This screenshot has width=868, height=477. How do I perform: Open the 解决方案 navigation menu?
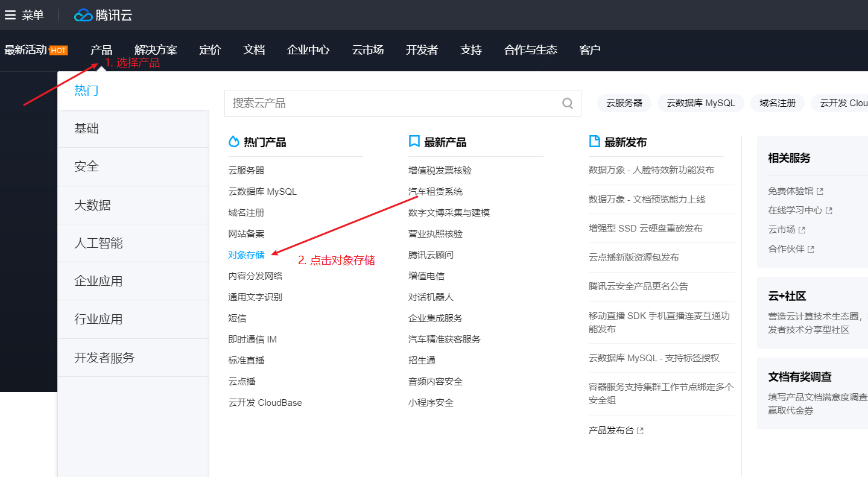(156, 50)
